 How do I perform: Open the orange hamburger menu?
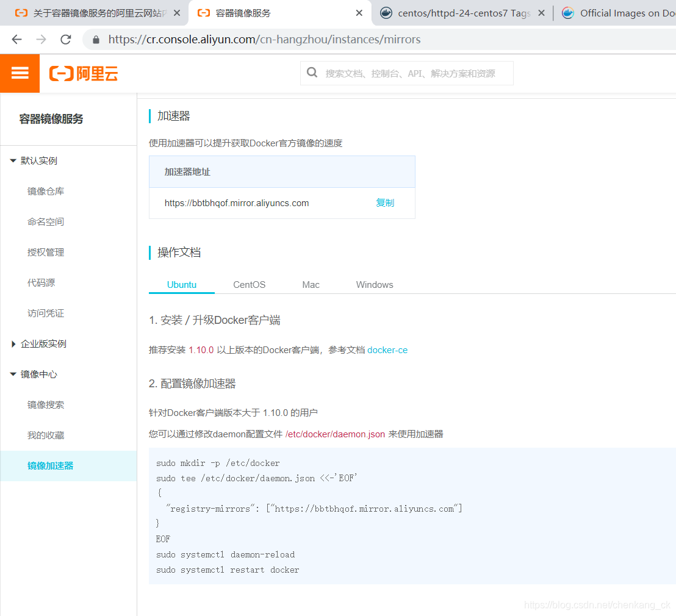point(20,73)
